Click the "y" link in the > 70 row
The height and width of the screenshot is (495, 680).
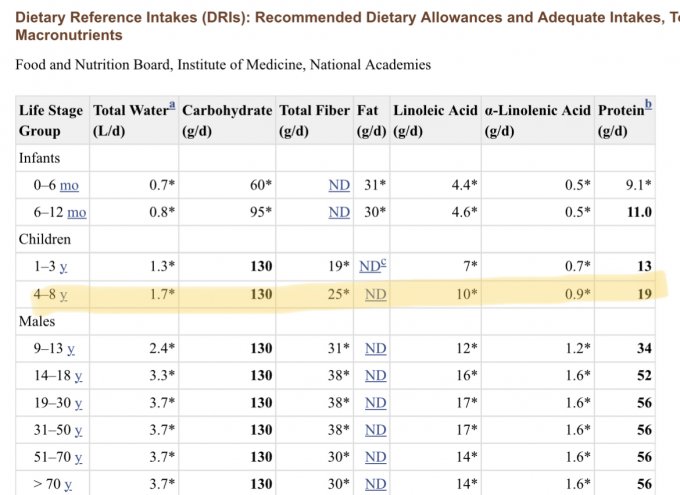(x=68, y=485)
